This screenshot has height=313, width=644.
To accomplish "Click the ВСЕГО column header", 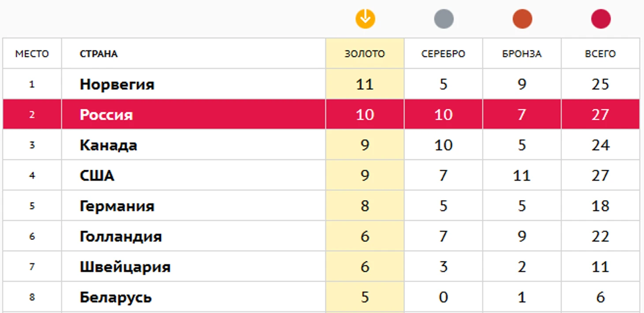I will (x=600, y=54).
